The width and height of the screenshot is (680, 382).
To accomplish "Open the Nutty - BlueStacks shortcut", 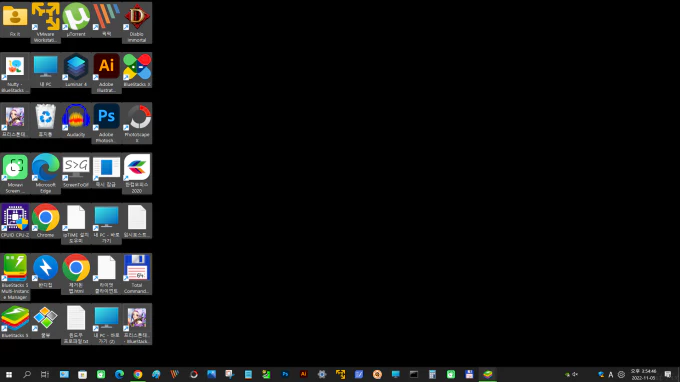I will click(x=15, y=73).
